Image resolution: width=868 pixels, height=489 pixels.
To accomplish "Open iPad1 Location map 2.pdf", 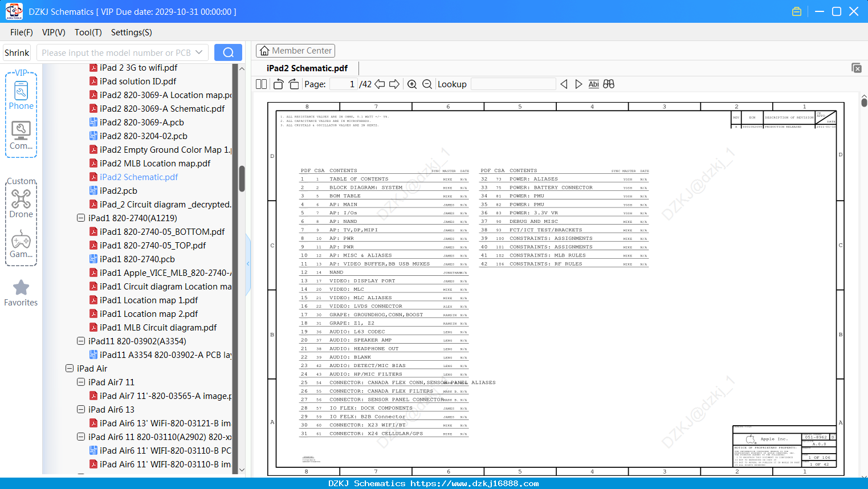I will [149, 314].
